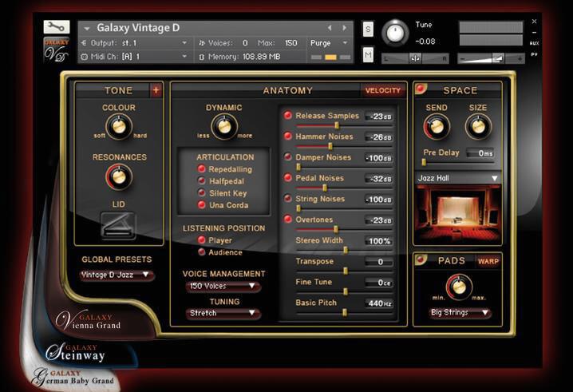The image size is (573, 392).
Task: Open the wrench instrument edit icon
Action: [57, 26]
